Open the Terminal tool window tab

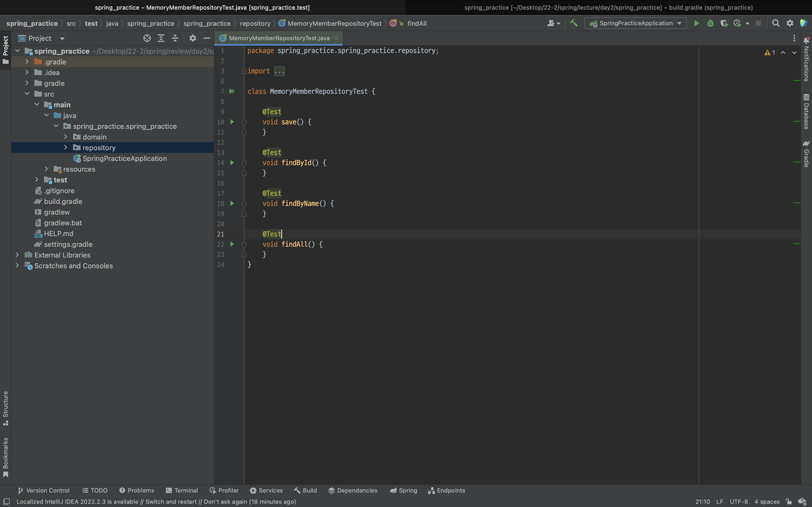(x=182, y=490)
